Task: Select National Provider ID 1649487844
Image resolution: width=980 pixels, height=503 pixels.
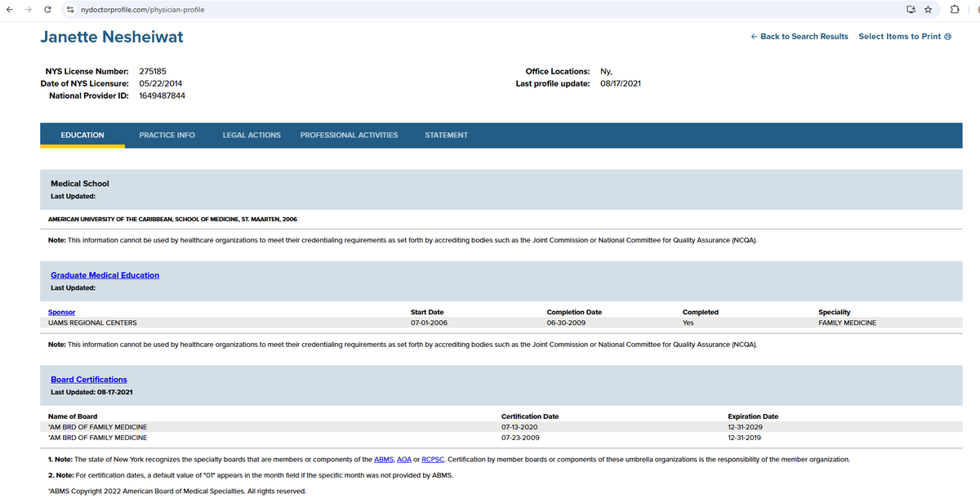Action: tap(162, 96)
